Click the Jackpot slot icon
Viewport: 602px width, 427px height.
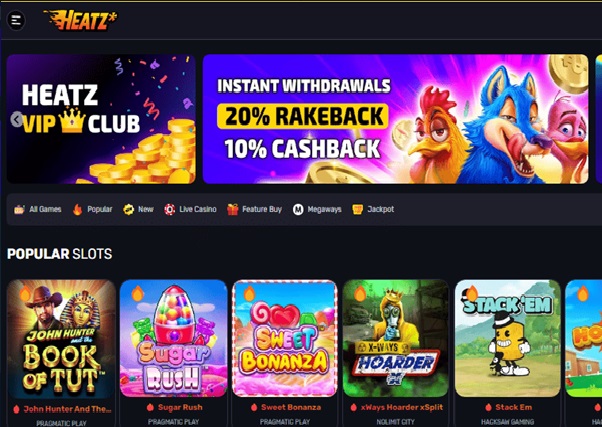[x=358, y=209]
